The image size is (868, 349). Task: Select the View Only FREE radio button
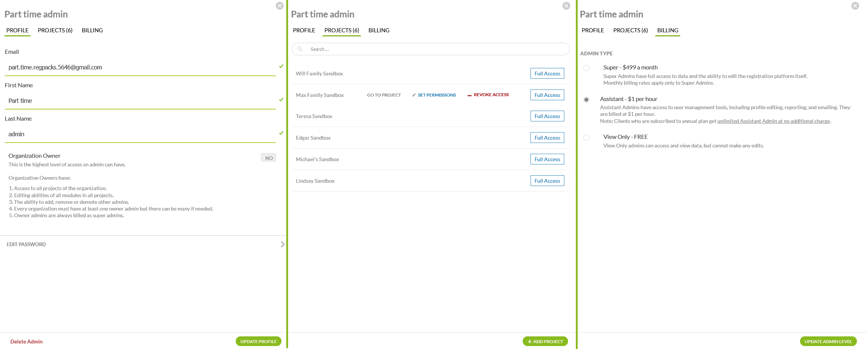click(x=586, y=137)
